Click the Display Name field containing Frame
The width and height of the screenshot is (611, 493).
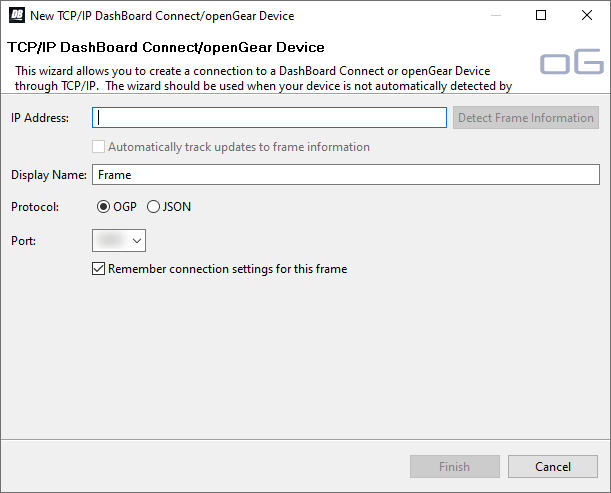coord(346,175)
